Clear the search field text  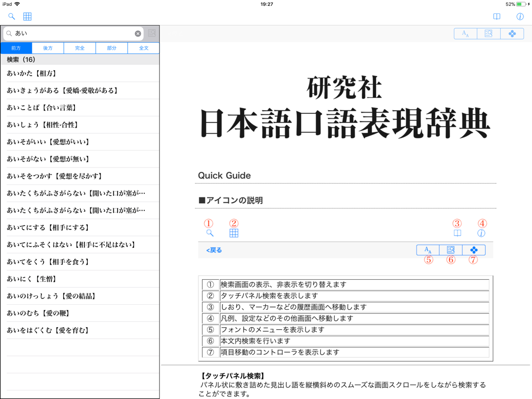click(x=138, y=34)
